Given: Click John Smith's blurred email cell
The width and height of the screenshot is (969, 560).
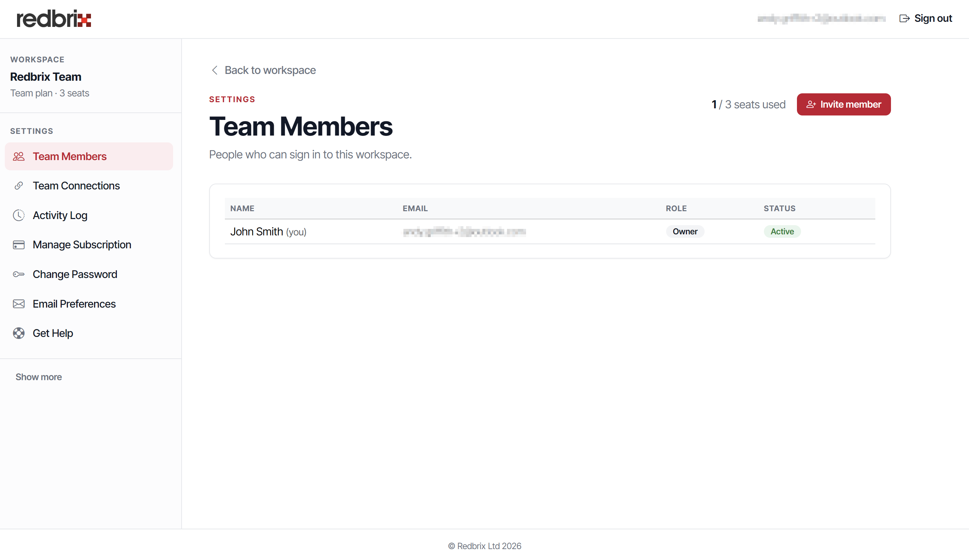Looking at the screenshot, I should pyautogui.click(x=464, y=232).
